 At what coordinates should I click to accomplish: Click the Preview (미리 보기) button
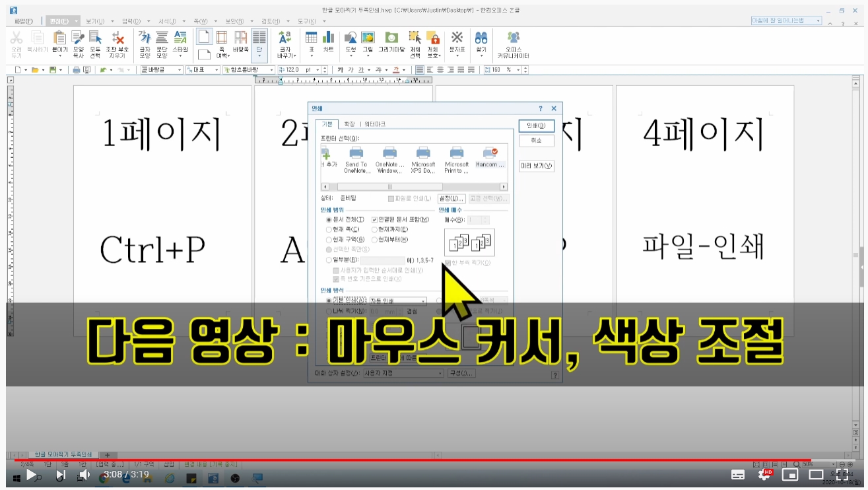click(536, 166)
